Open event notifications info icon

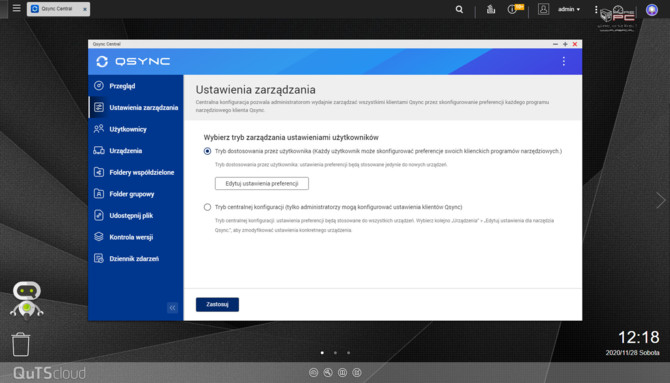pos(512,9)
